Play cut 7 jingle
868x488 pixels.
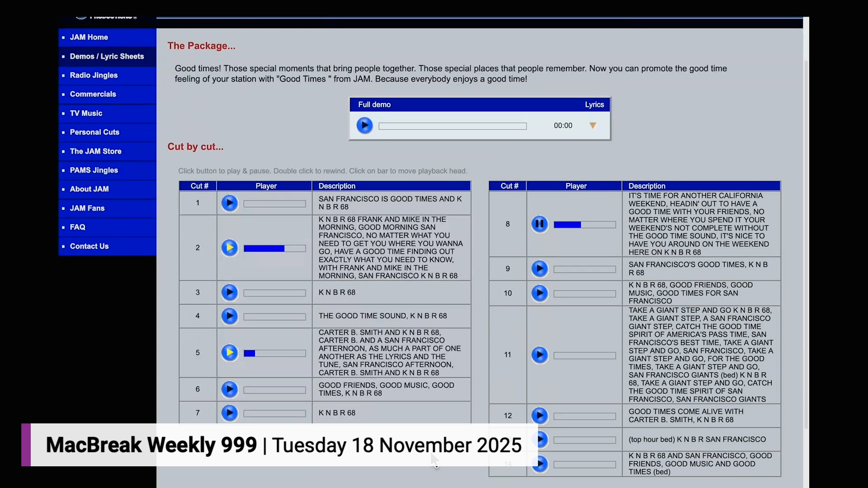pyautogui.click(x=230, y=413)
